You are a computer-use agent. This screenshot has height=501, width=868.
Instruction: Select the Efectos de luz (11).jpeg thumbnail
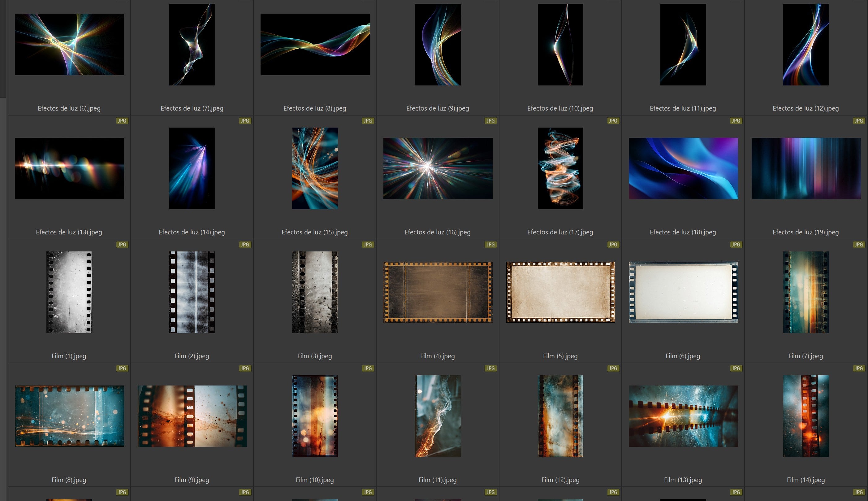coord(683,44)
